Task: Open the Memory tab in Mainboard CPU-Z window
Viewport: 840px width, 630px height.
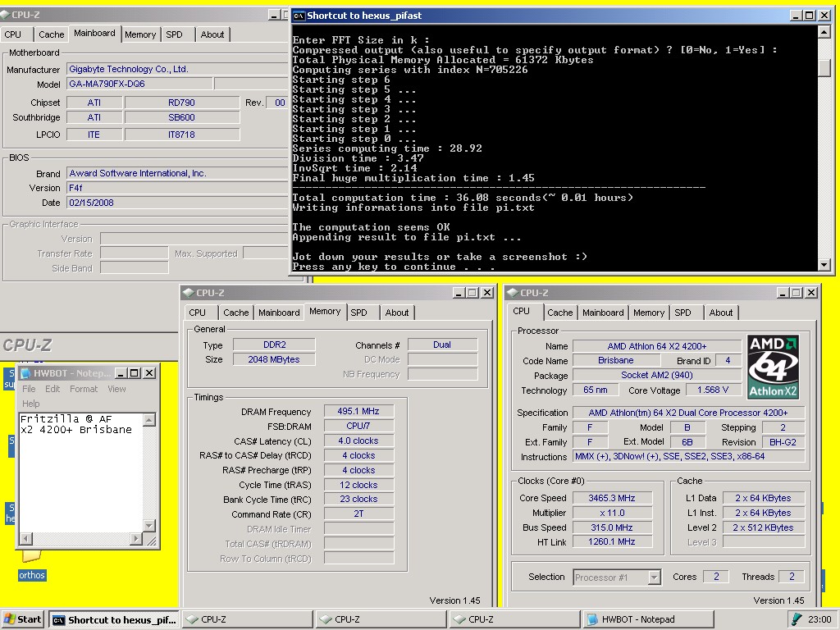Action: 140,34
